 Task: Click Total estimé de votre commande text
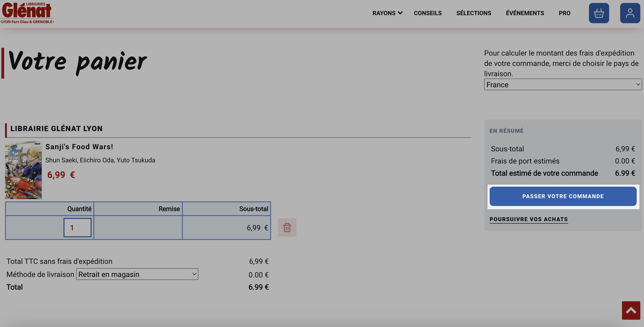point(544,173)
